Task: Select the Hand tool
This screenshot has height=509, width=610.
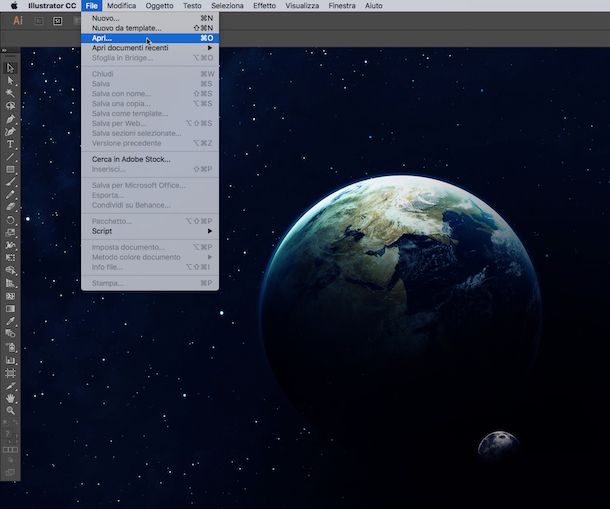Action: (x=10, y=398)
